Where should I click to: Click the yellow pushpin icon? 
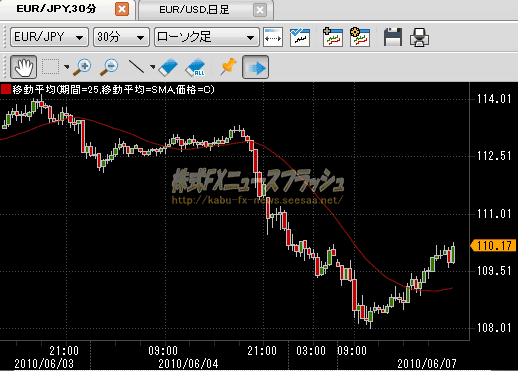point(228,66)
